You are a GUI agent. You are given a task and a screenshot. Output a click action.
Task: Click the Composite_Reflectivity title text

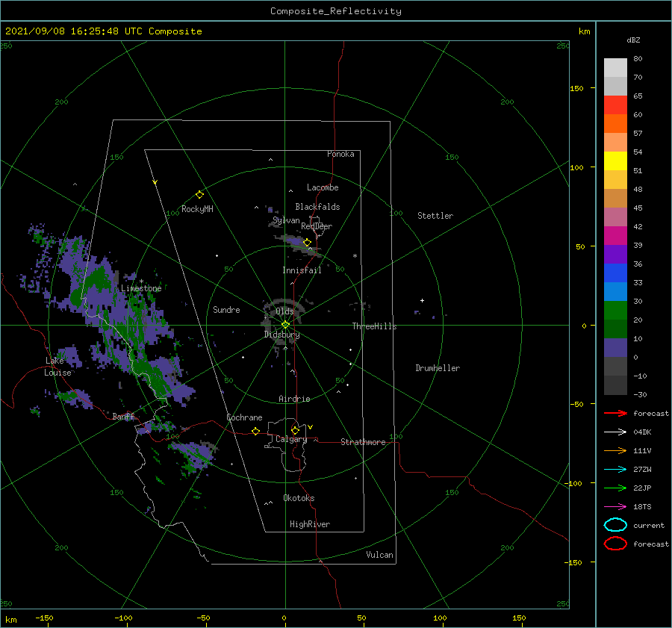click(336, 11)
